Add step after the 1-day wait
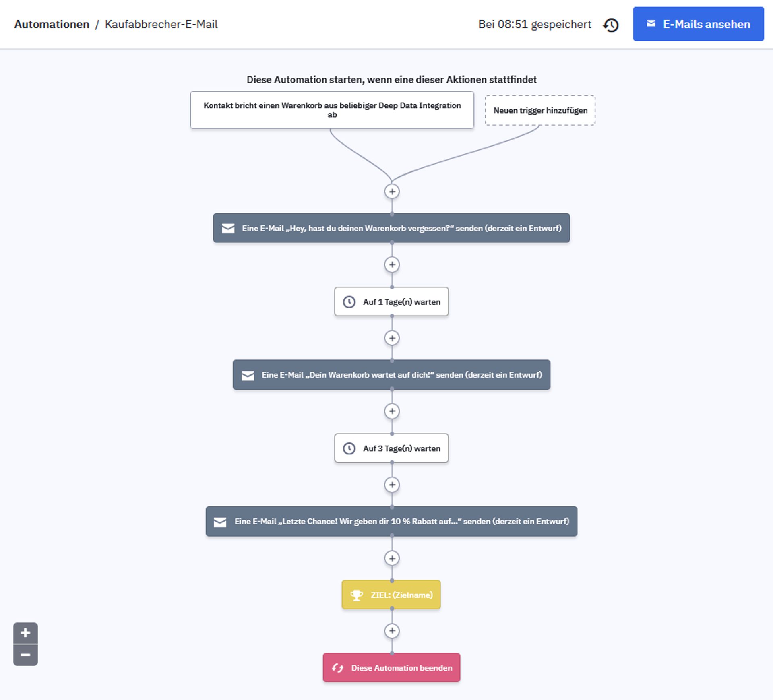773x700 pixels. point(392,338)
